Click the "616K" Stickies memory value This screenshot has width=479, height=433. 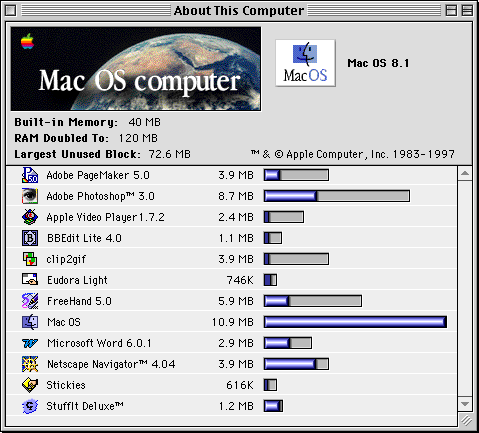coord(240,385)
